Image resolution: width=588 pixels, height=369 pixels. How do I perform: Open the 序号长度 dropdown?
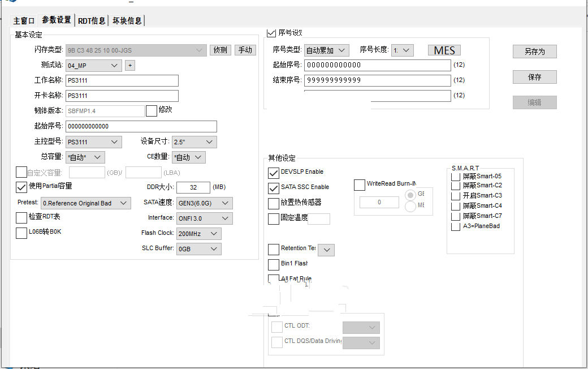[403, 50]
